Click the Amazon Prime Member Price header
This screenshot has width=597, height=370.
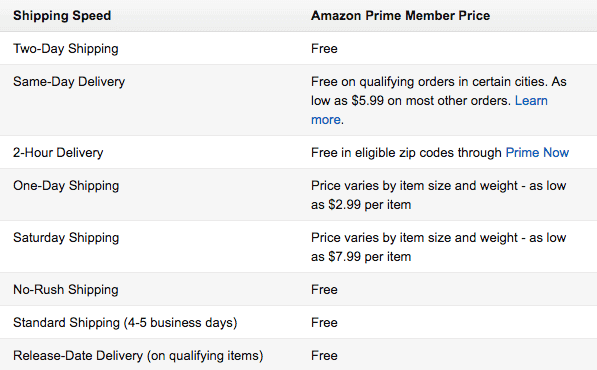tap(401, 16)
